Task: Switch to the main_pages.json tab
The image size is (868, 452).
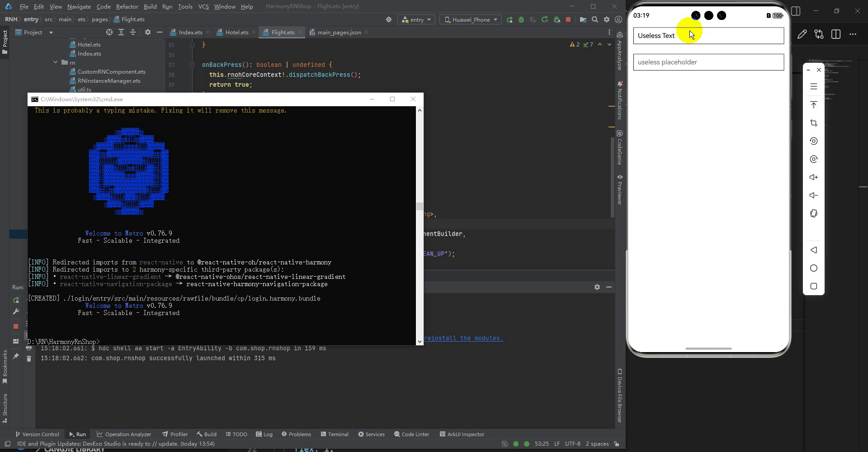Action: 339,32
